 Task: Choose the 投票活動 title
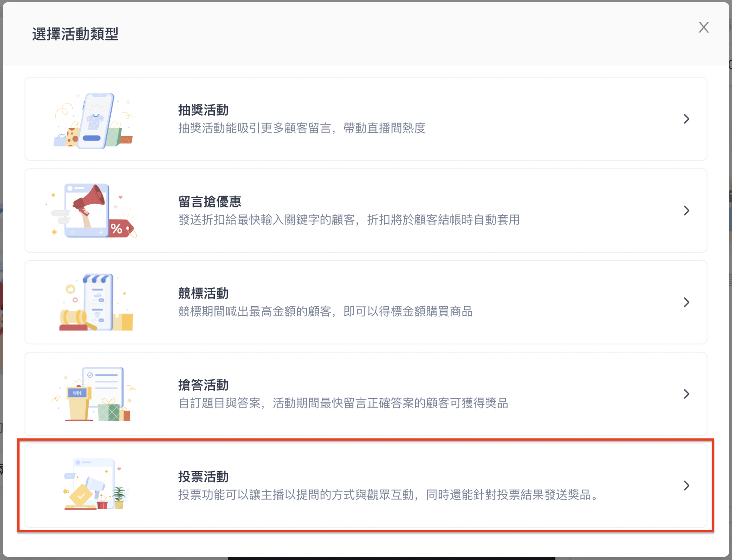[203, 477]
